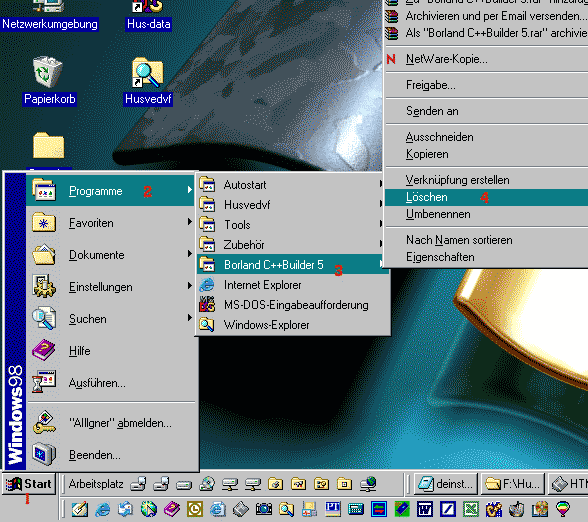Launch the PT icon application

pos(333,509)
